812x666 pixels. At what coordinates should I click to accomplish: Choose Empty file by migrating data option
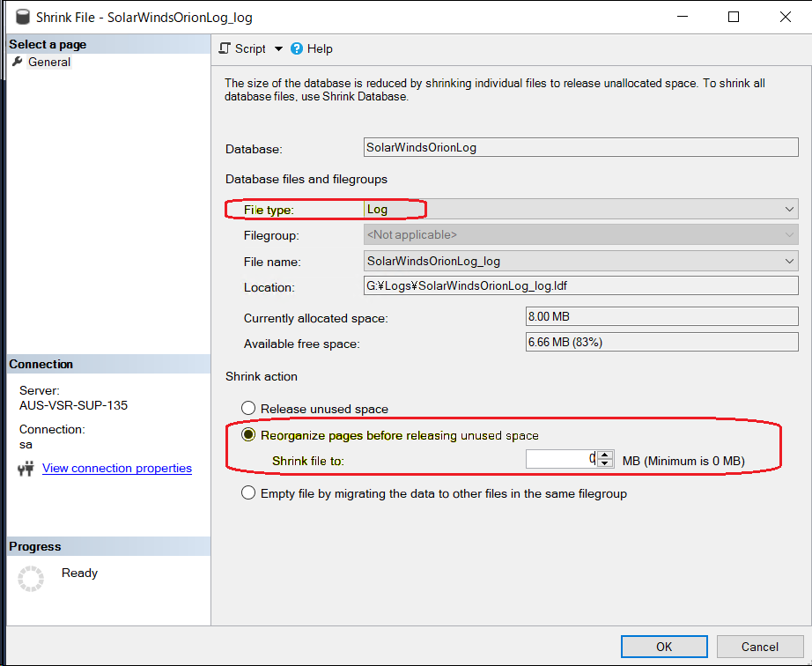click(248, 493)
